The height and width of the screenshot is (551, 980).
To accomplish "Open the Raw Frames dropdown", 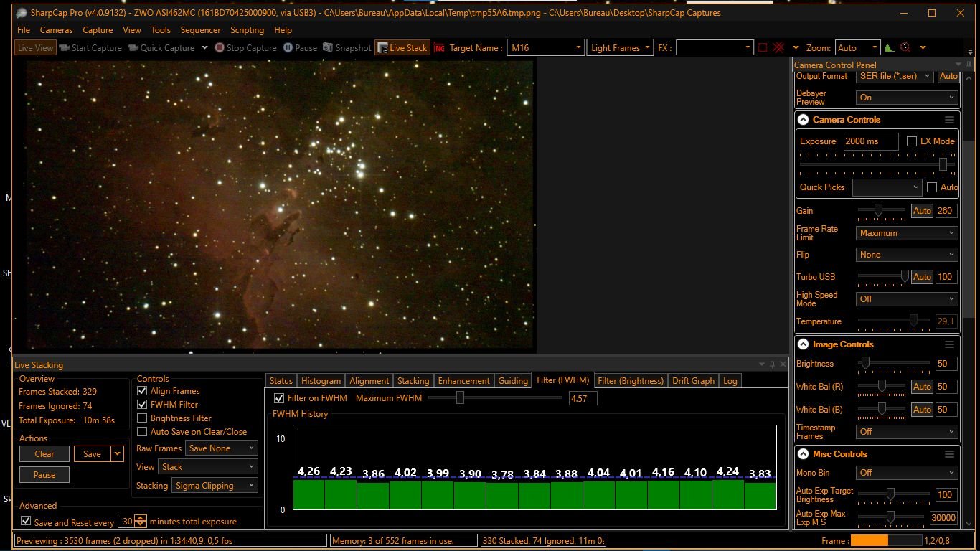I will click(221, 448).
